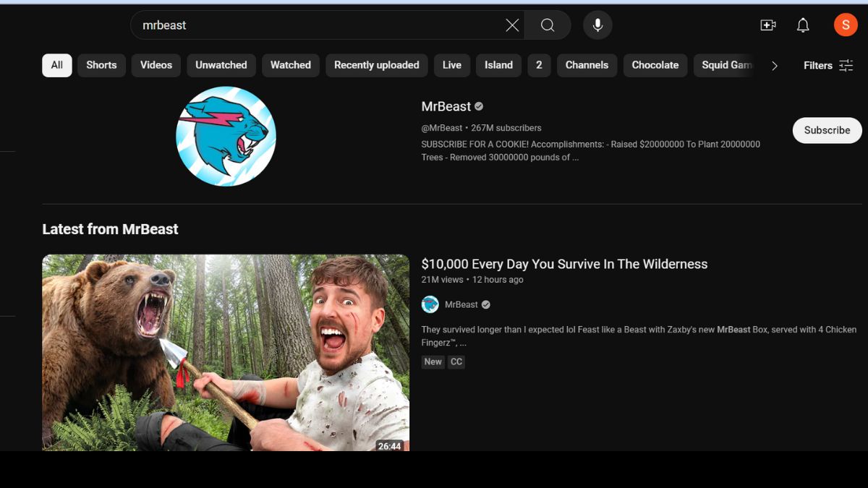The image size is (868, 488).
Task: Expand the Filters panel
Action: click(x=828, y=65)
